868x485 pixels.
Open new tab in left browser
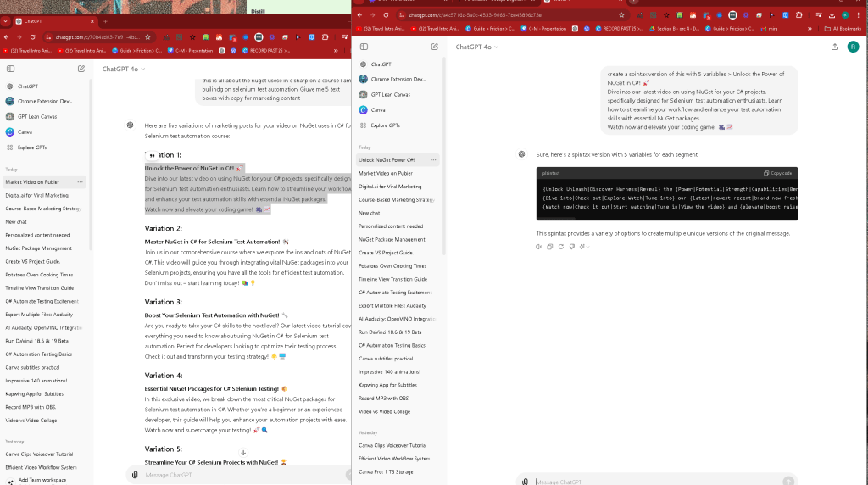(105, 21)
